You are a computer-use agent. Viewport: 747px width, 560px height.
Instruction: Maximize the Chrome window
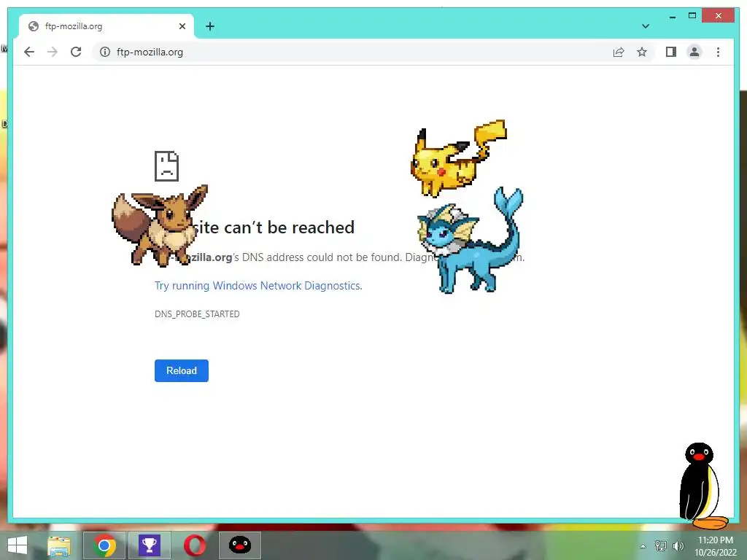tap(692, 16)
